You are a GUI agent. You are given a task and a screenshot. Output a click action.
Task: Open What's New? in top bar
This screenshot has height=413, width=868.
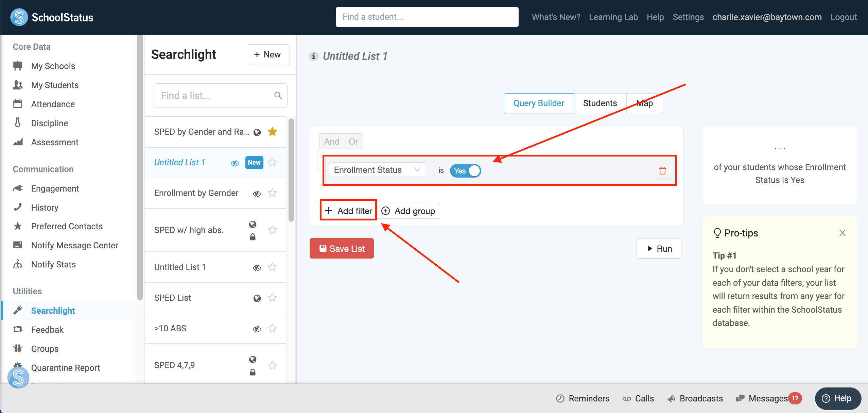(556, 17)
